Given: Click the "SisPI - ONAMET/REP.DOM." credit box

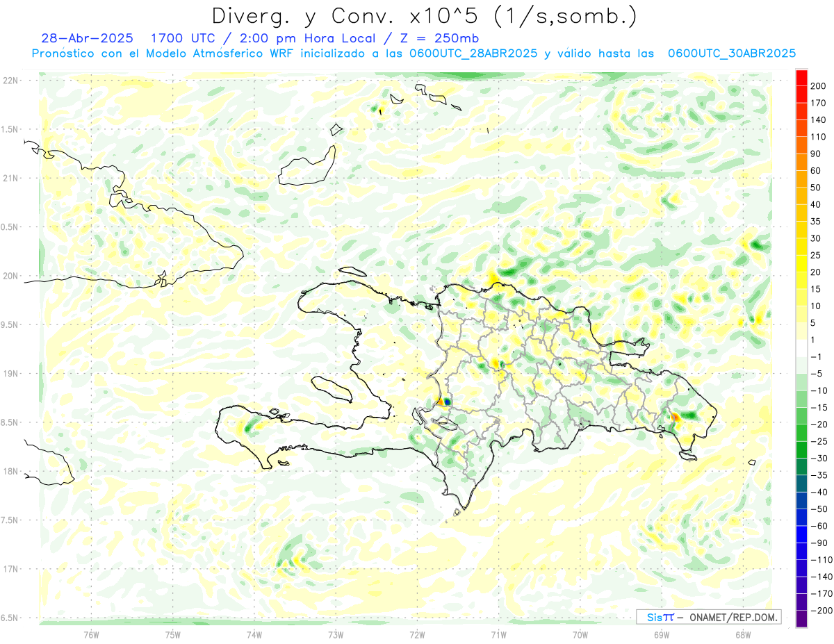Looking at the screenshot, I should pos(709,617).
